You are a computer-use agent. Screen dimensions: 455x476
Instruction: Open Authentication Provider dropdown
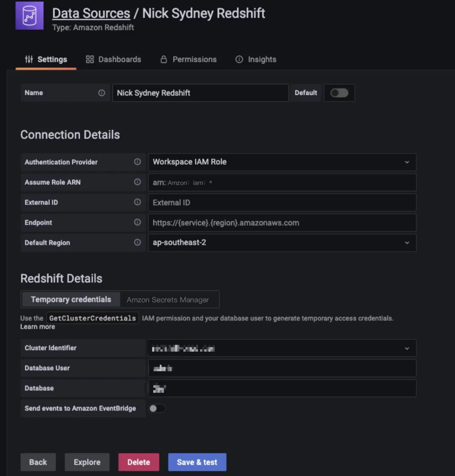[x=282, y=162]
